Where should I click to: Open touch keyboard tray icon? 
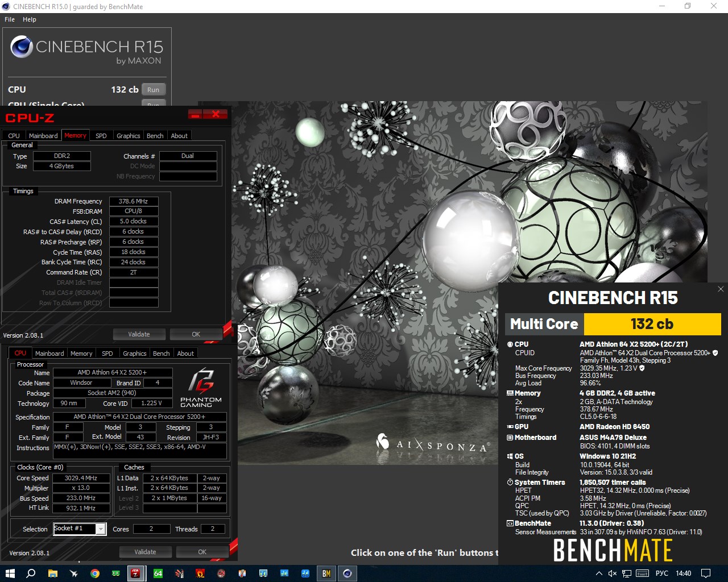(x=642, y=573)
